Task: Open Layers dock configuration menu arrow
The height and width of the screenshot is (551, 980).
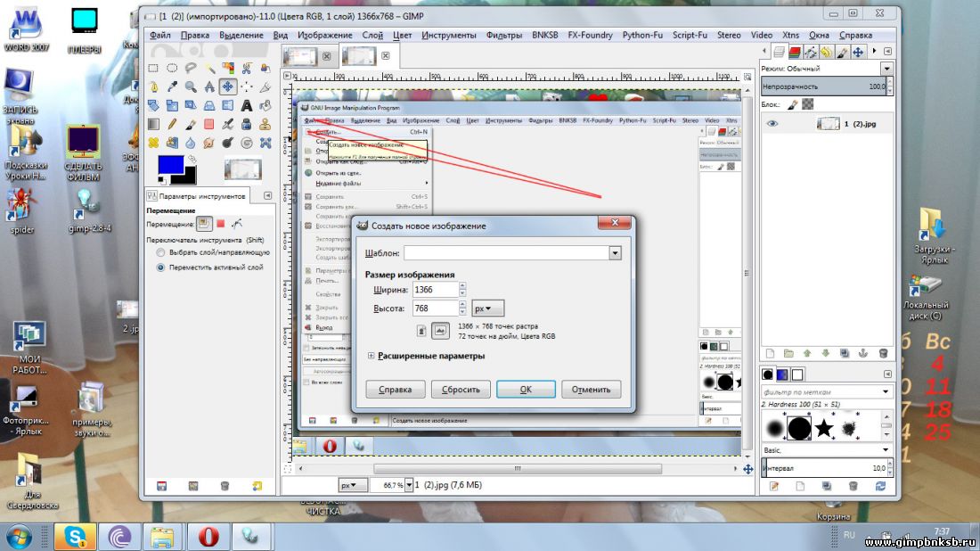Action: 887,52
